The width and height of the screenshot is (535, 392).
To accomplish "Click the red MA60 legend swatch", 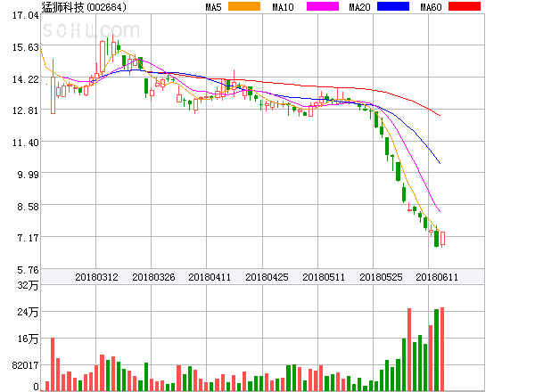I will point(465,6).
